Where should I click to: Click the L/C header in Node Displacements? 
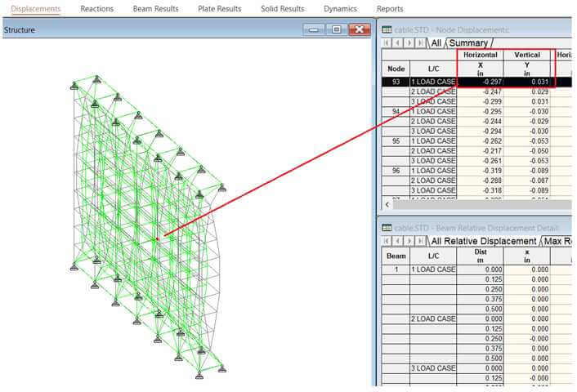(433, 69)
